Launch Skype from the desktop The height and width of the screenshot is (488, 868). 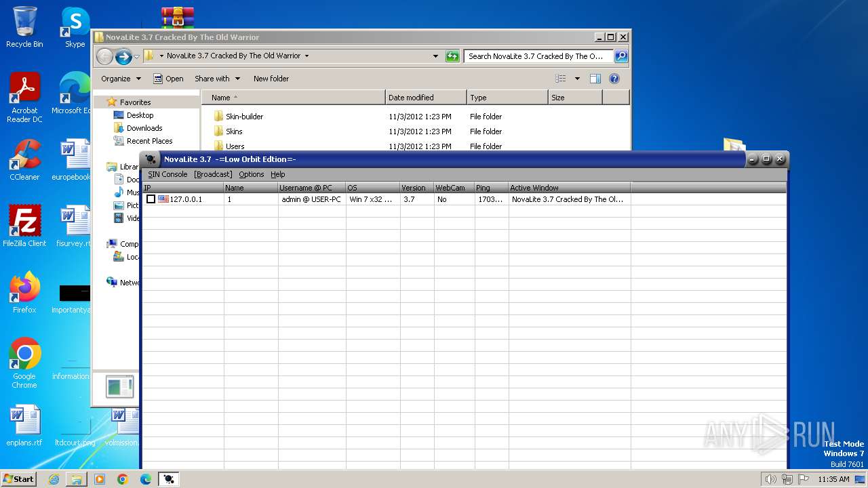(x=75, y=27)
